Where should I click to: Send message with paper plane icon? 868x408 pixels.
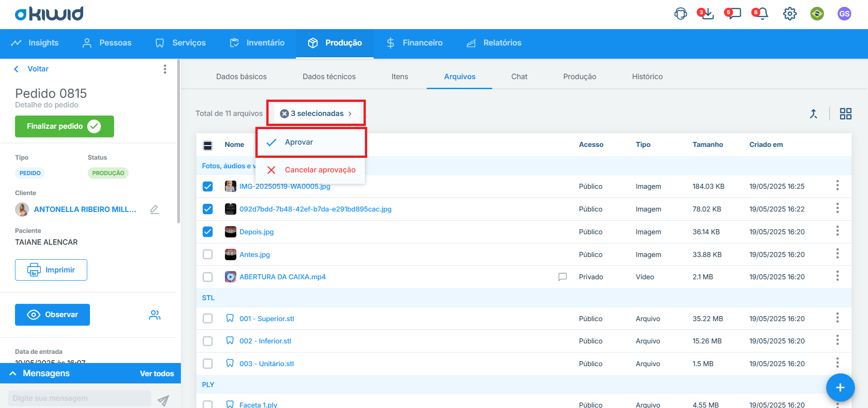coord(163,400)
